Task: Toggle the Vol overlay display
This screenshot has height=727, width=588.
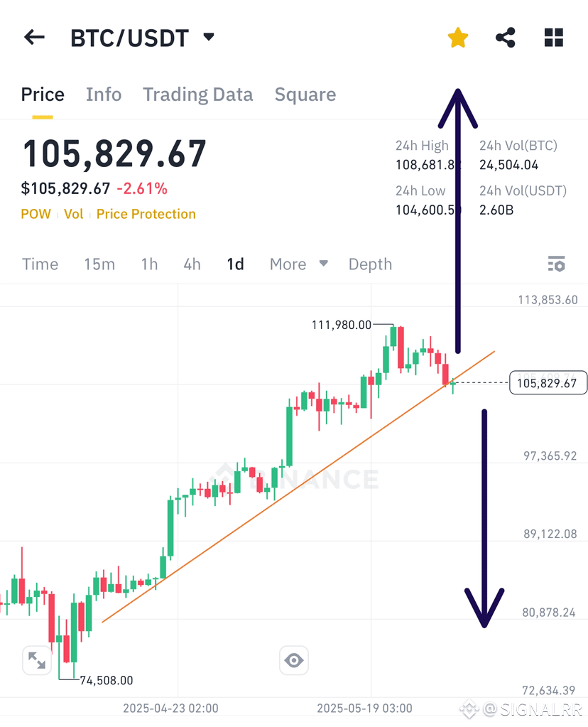Action: pos(73,214)
